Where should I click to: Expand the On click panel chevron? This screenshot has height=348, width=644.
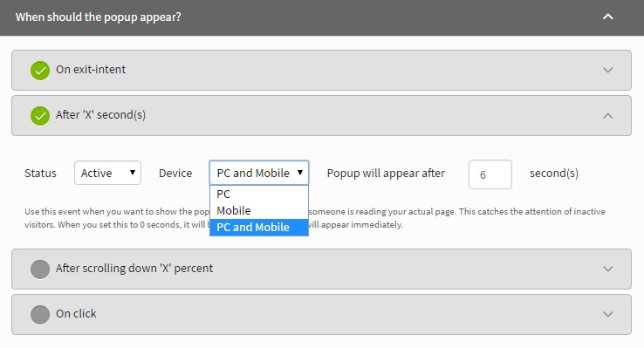608,314
